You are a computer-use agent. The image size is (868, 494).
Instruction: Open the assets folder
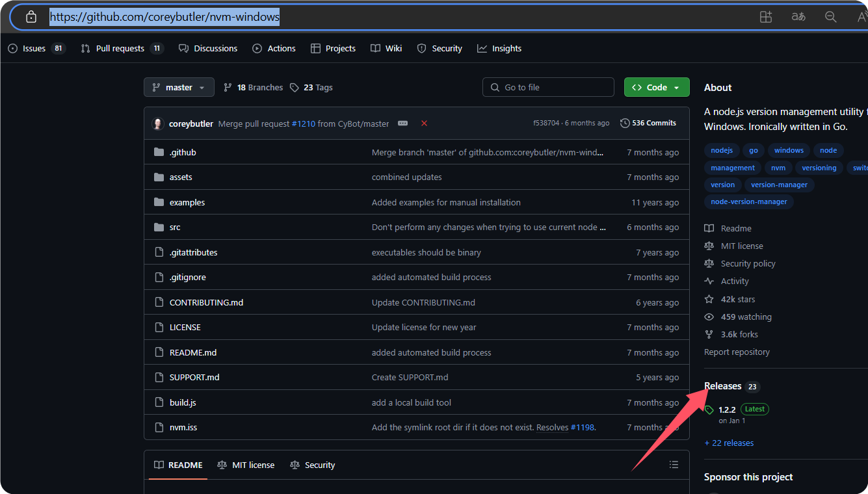click(181, 177)
